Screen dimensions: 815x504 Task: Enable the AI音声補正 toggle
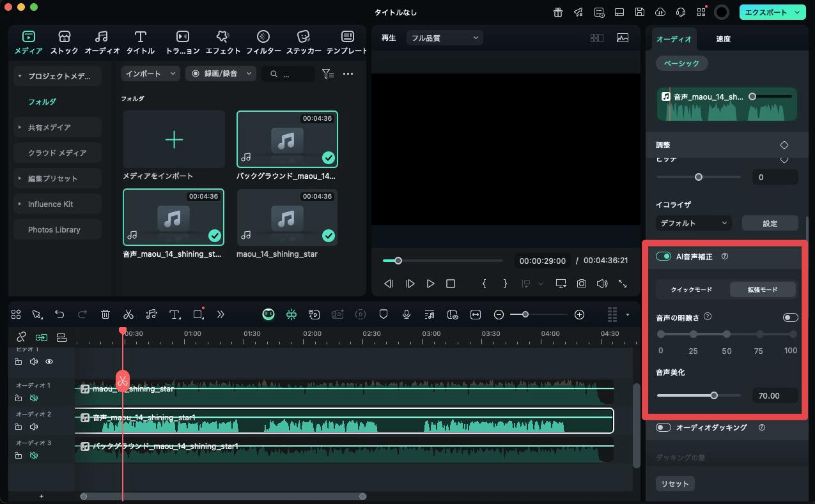[663, 256]
